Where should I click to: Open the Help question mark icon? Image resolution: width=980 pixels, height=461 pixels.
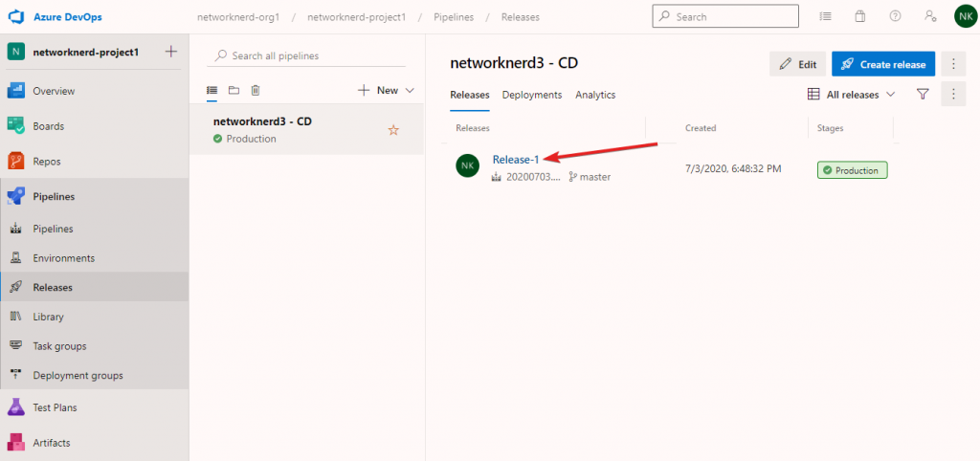tap(895, 17)
